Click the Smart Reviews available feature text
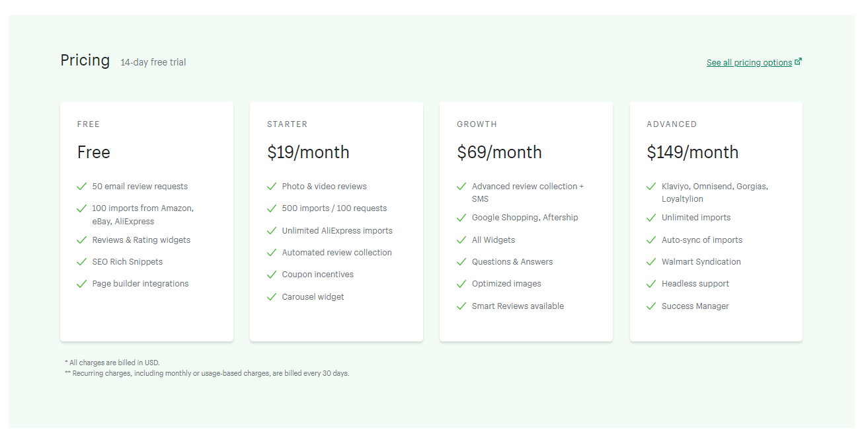The height and width of the screenshot is (438, 868). click(x=518, y=306)
